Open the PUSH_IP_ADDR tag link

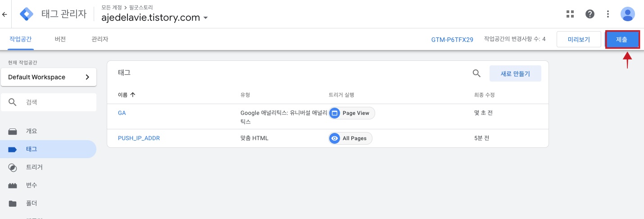pyautogui.click(x=139, y=138)
